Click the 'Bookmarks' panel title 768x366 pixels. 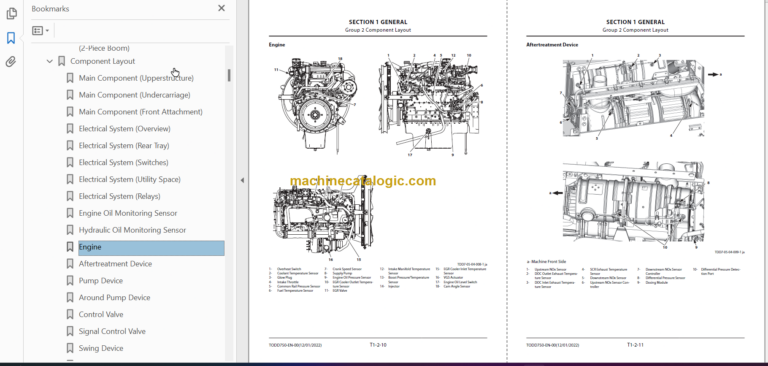point(50,9)
